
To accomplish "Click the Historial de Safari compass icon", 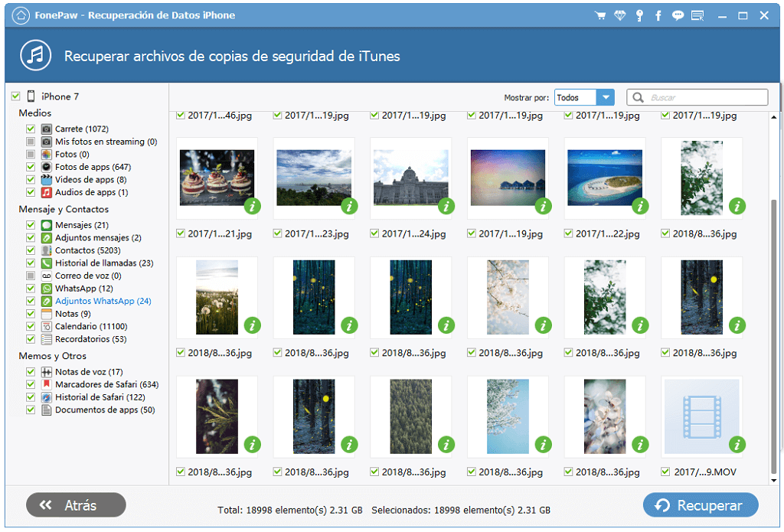I will click(x=47, y=397).
